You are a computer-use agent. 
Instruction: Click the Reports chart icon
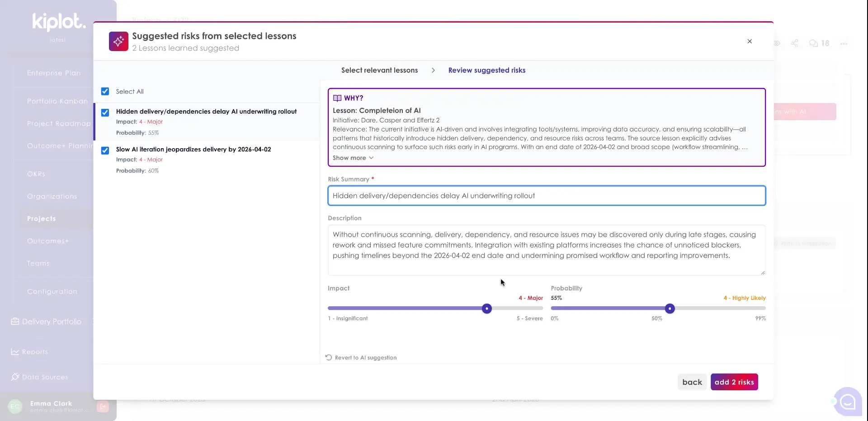pyautogui.click(x=15, y=352)
